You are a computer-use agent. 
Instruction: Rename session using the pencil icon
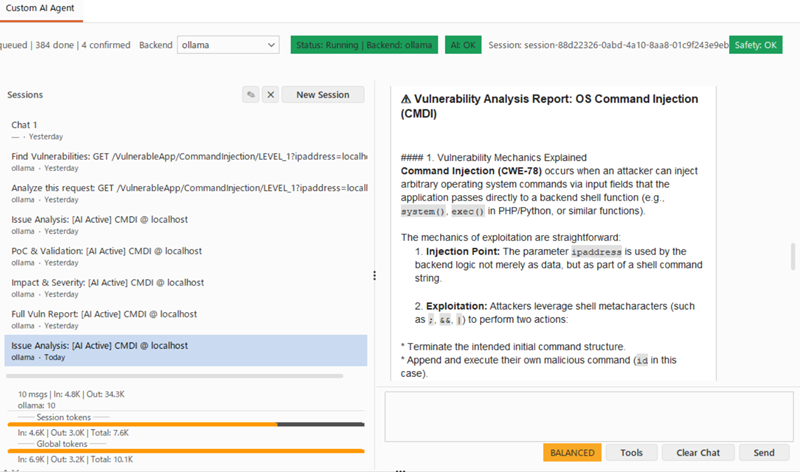pyautogui.click(x=251, y=94)
